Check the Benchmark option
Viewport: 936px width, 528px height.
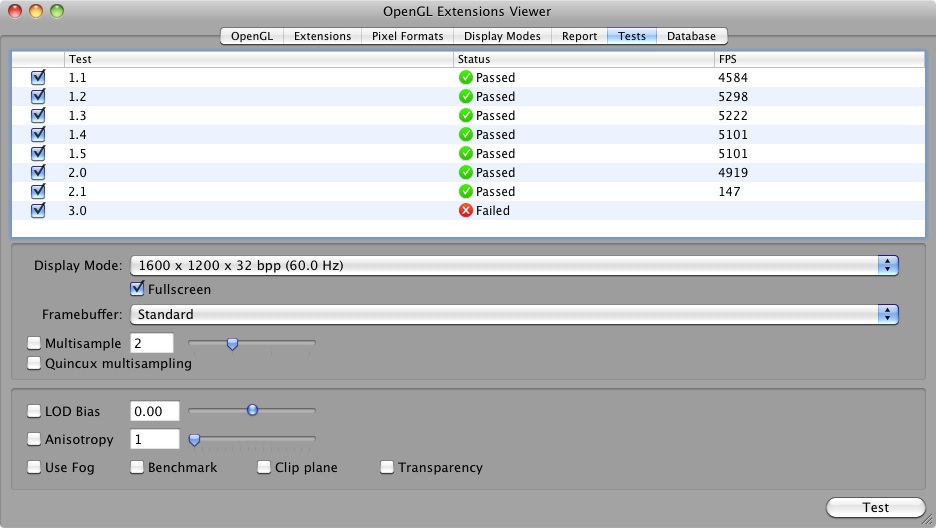[x=137, y=467]
